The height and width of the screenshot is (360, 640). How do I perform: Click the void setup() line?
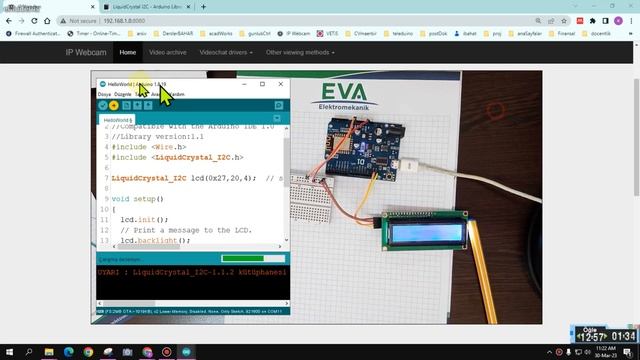click(138, 199)
